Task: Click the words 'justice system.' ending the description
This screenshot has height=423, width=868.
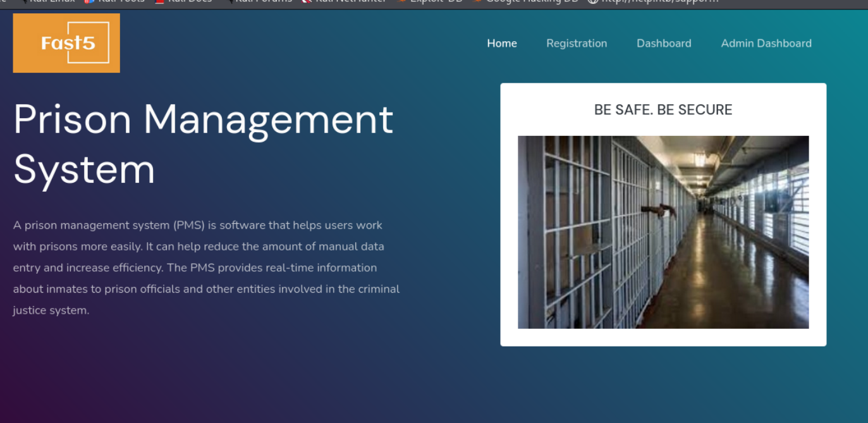Action: point(51,310)
